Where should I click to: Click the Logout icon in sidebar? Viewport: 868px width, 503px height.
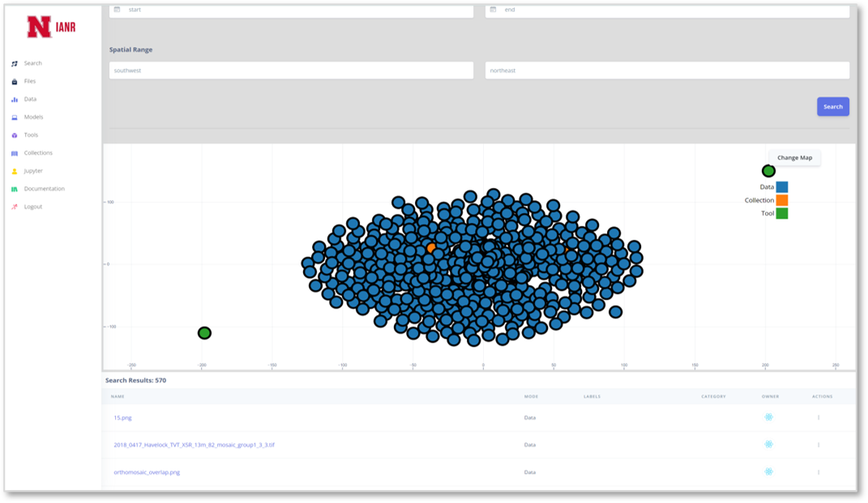point(15,207)
